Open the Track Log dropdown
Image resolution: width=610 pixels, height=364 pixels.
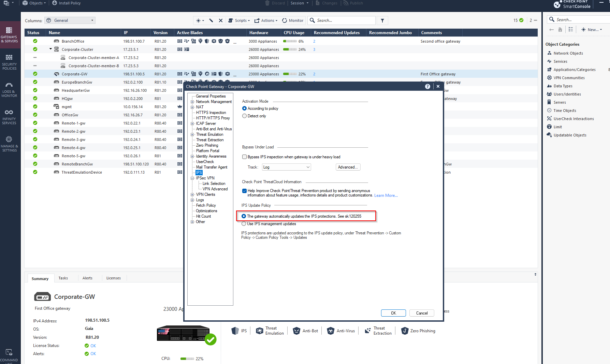coord(286,167)
